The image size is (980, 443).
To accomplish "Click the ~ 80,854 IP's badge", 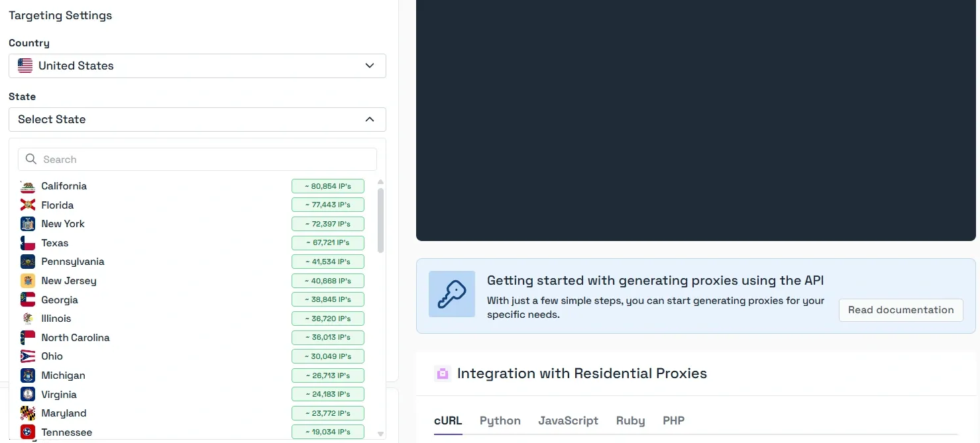I will pos(328,186).
